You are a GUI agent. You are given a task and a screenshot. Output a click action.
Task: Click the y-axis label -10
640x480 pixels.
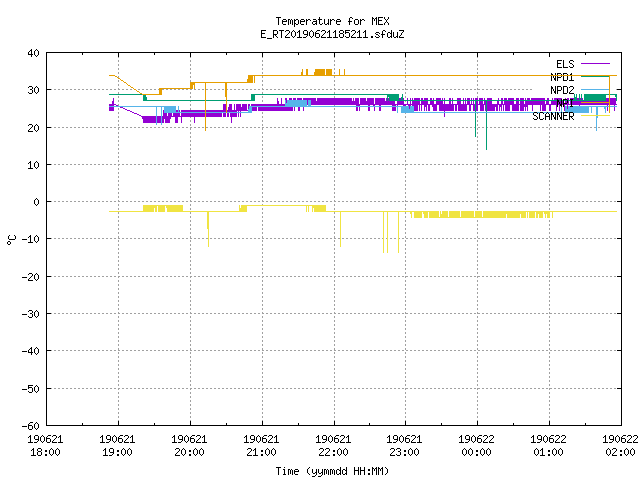click(x=31, y=239)
